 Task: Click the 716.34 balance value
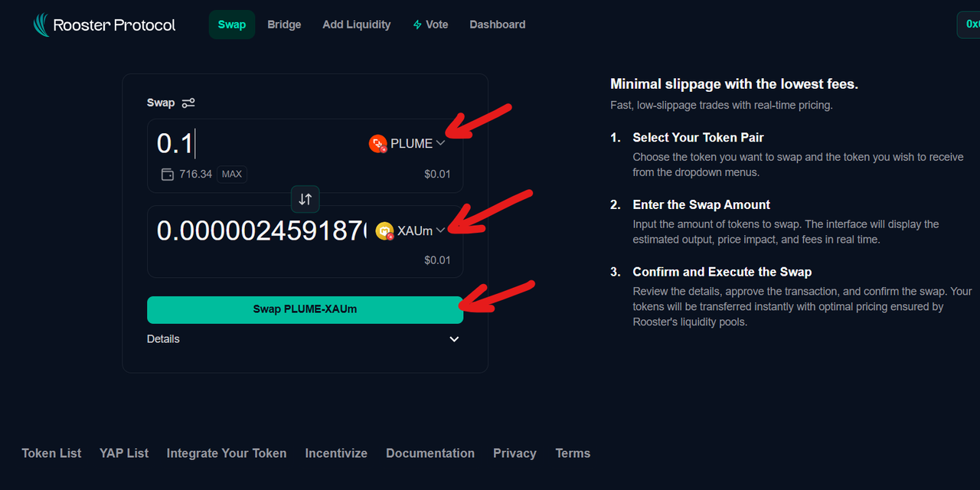tap(195, 174)
